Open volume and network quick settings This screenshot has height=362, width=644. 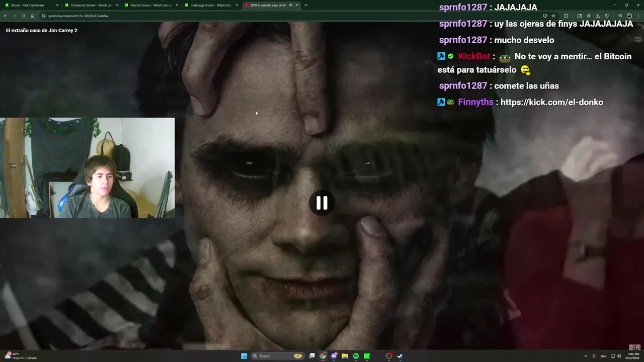[x=616, y=356]
